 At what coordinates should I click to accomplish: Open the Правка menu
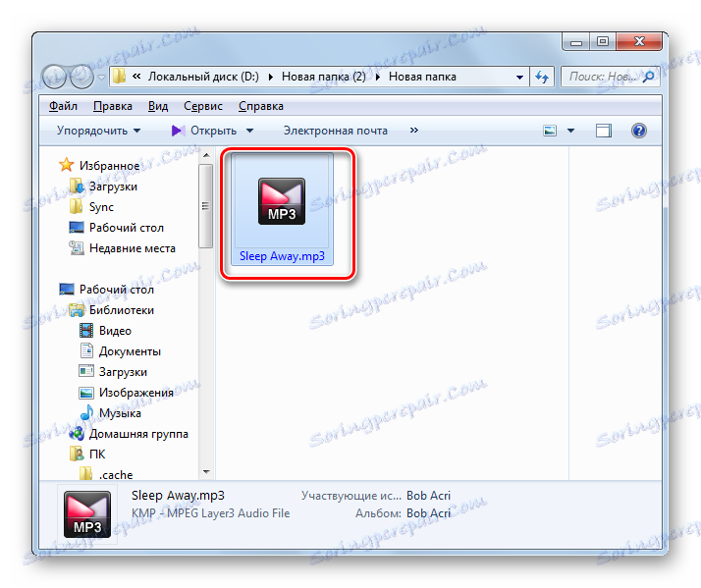click(113, 106)
